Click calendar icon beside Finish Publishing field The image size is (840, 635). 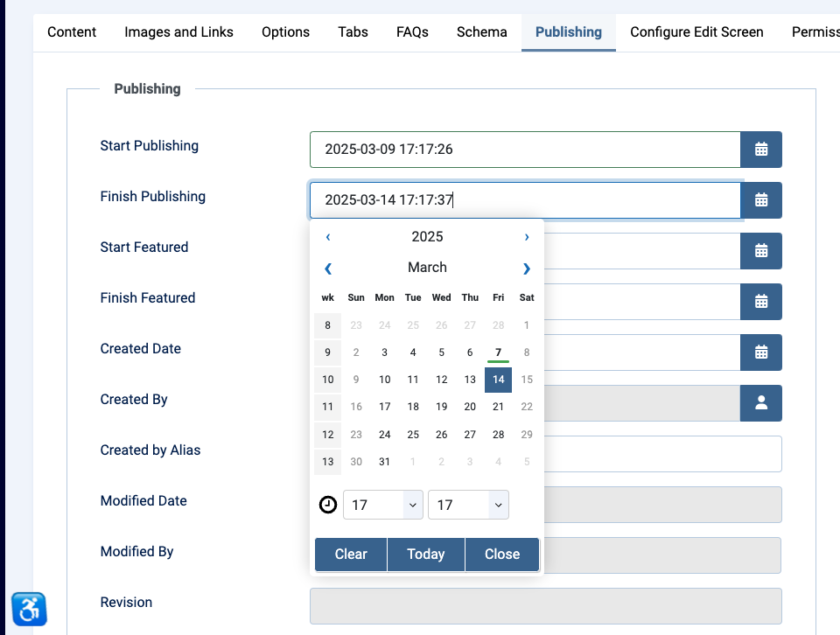point(761,200)
